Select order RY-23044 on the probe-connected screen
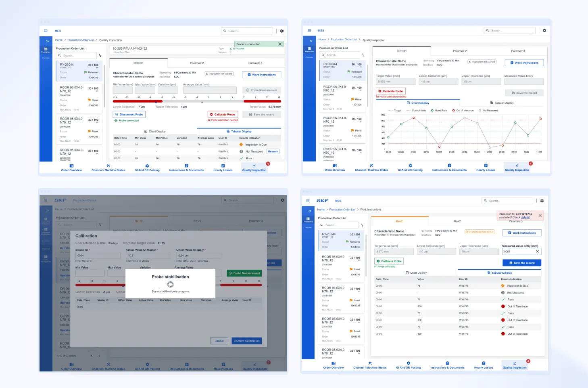 [x=80, y=71]
